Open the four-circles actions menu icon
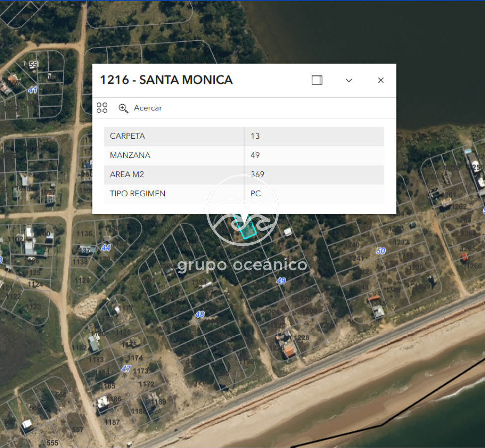 (102, 108)
